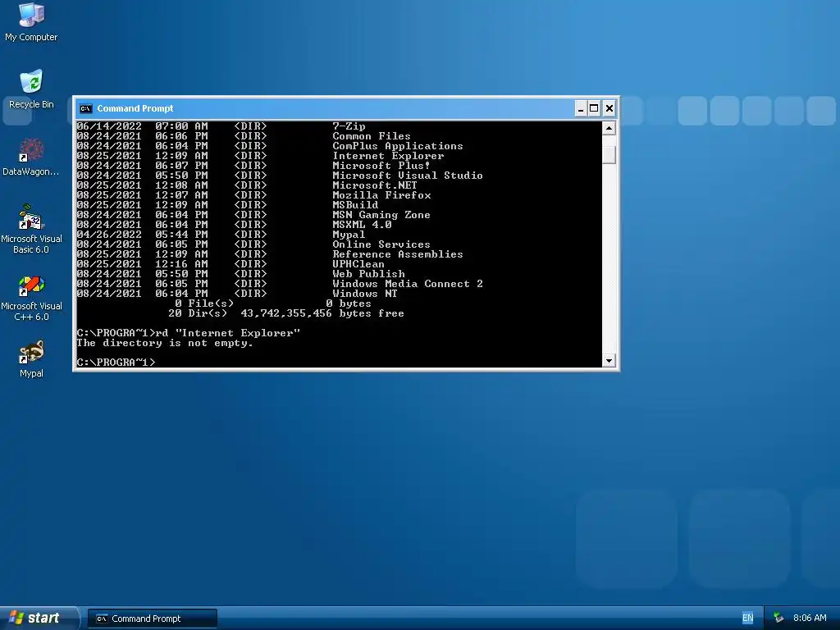
Task: Select Microsoft Visual C++ 6.0 shortcut
Action: coord(31,298)
